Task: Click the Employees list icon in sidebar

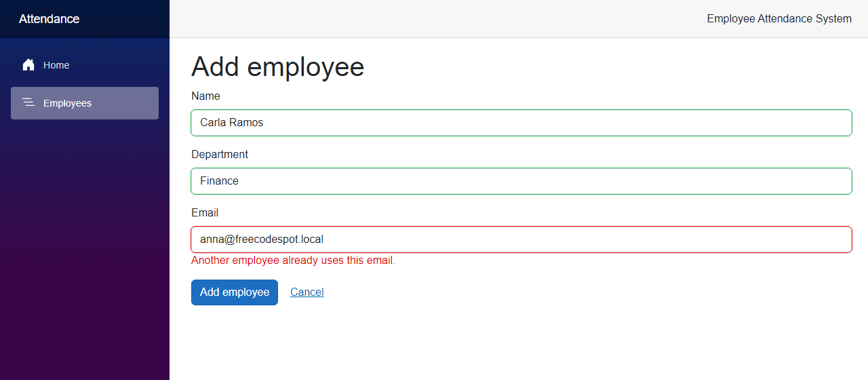Action: click(x=28, y=103)
